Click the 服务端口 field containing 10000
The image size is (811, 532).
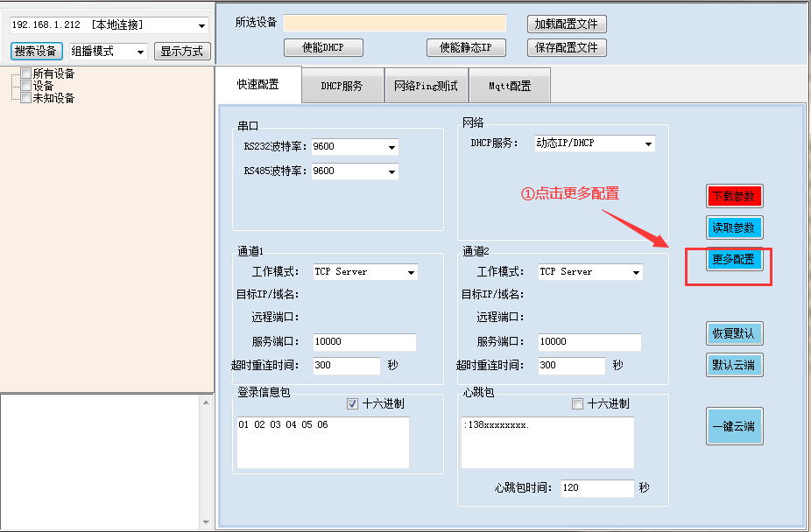[363, 342]
